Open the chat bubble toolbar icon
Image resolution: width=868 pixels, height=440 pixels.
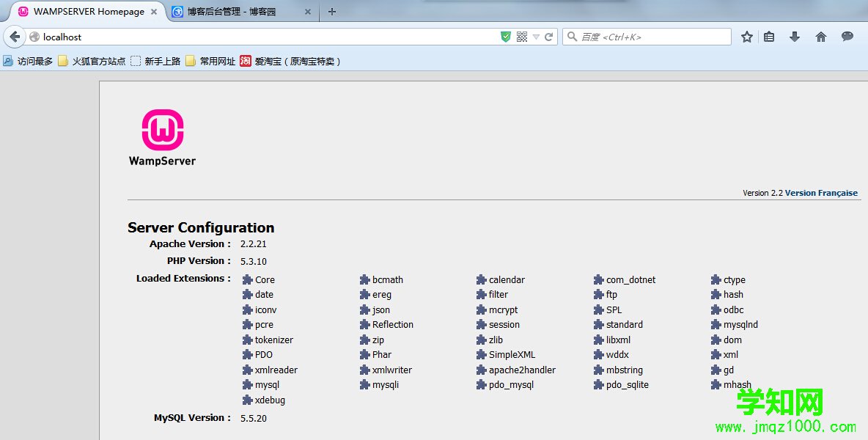[x=847, y=37]
